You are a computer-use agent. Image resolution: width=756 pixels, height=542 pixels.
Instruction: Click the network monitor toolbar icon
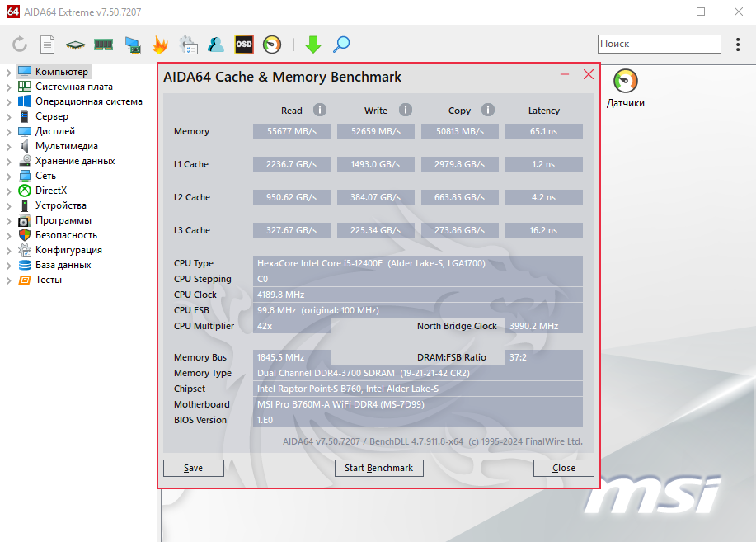tap(133, 45)
